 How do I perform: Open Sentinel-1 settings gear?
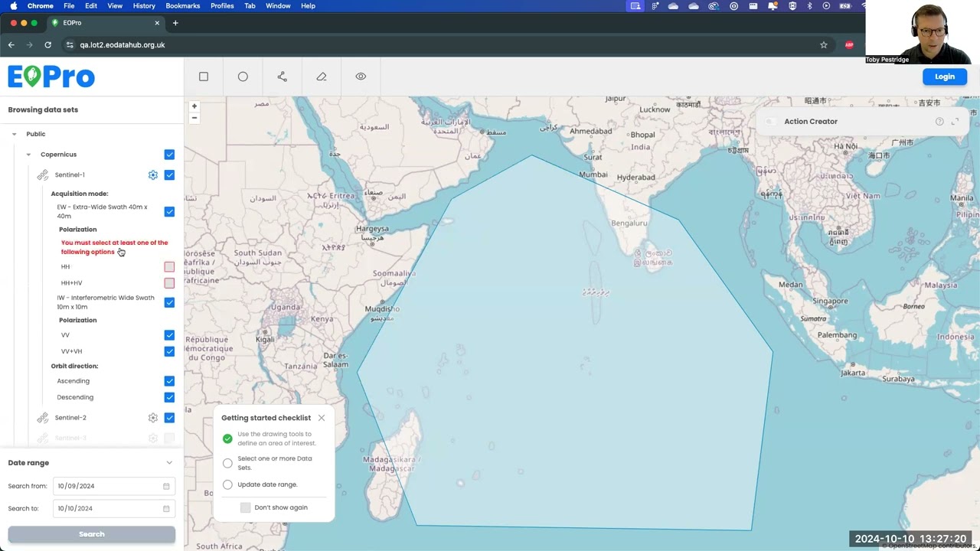[153, 175]
